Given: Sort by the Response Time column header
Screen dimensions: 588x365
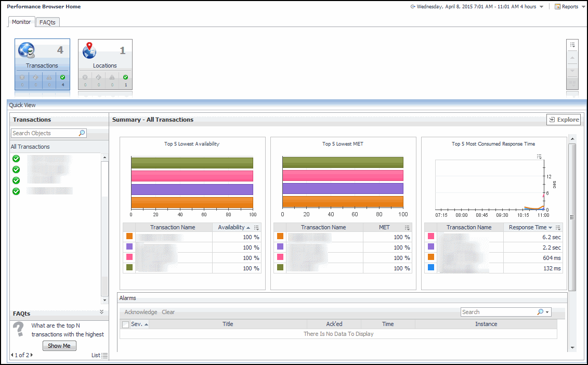Looking at the screenshot, I should click(527, 227).
